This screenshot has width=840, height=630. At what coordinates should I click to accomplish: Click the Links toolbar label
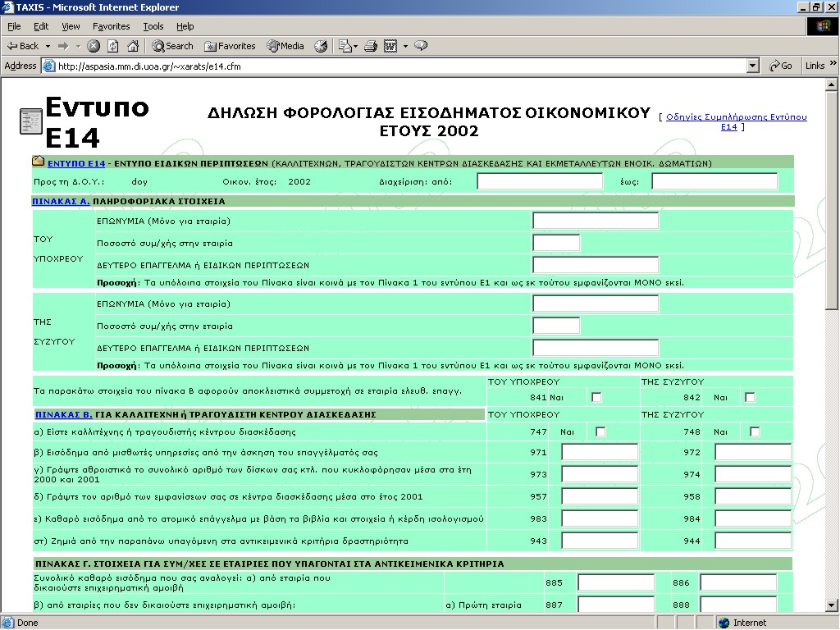pyautogui.click(x=815, y=66)
